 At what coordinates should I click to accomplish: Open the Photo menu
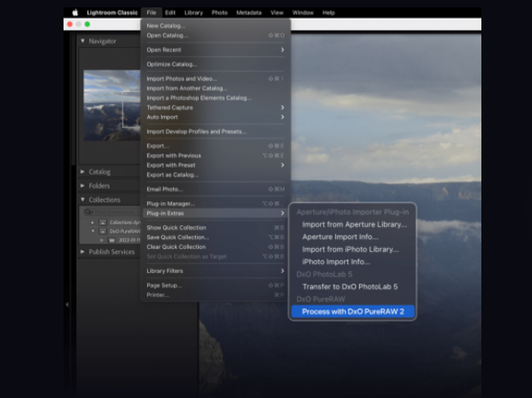click(220, 12)
